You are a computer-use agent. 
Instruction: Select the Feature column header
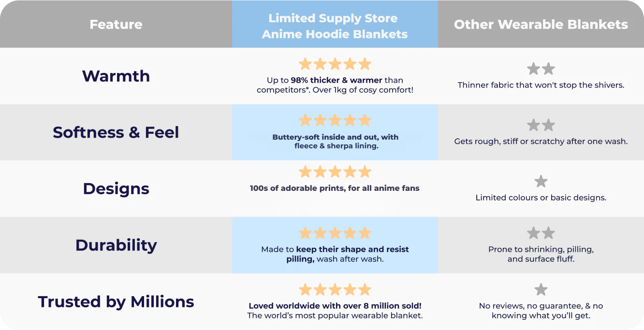(116, 25)
